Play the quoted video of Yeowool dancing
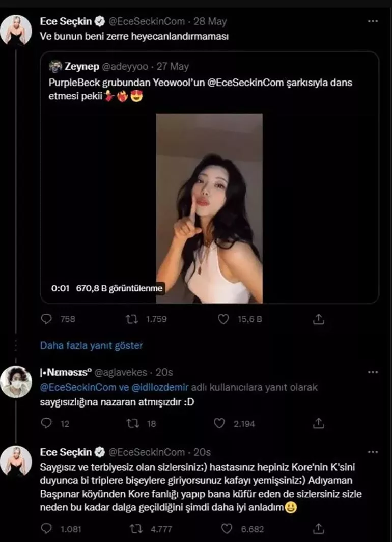392x542 pixels. point(209,208)
